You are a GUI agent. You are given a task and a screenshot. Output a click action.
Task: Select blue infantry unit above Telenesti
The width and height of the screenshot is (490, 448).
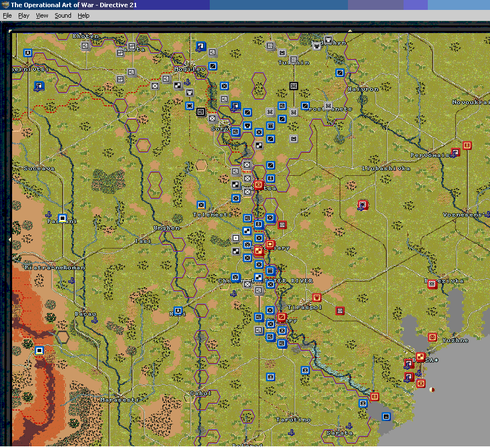(202, 205)
